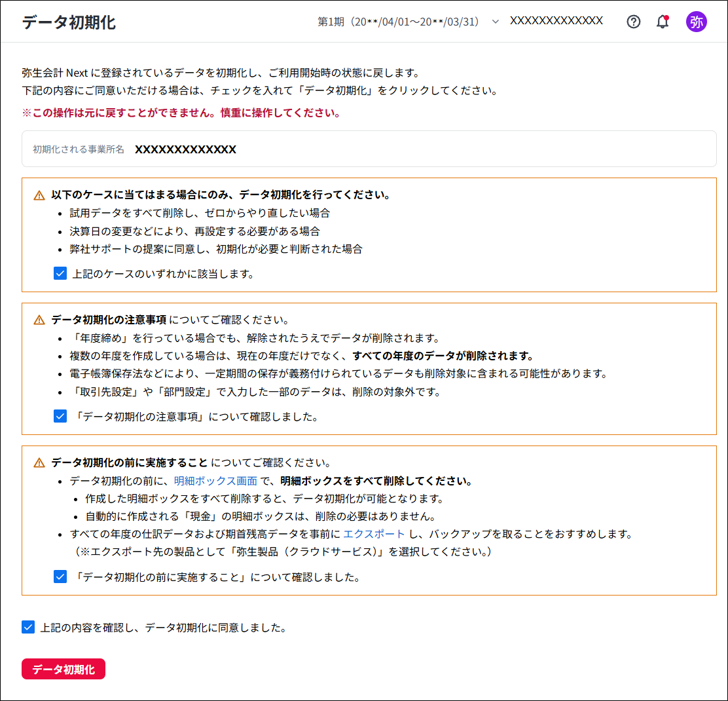Click bullet 試用データをすべて削除し、ゼロからやり直したい場合

coord(200,213)
